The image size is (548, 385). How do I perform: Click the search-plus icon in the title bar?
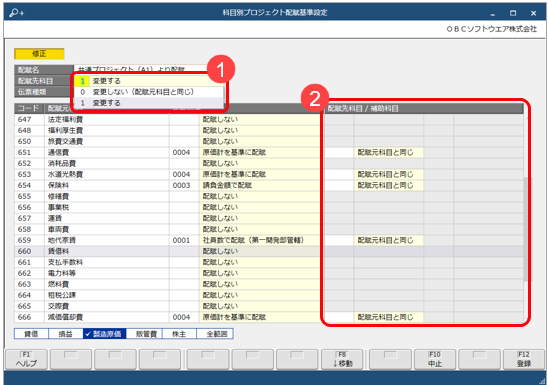[x=17, y=13]
